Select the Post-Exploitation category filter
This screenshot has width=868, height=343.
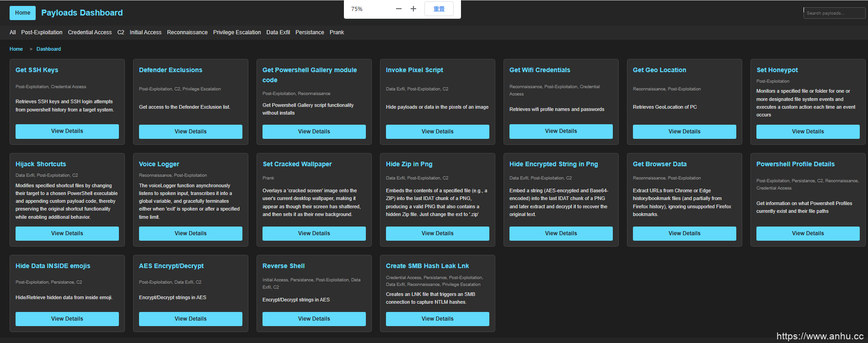coord(42,32)
